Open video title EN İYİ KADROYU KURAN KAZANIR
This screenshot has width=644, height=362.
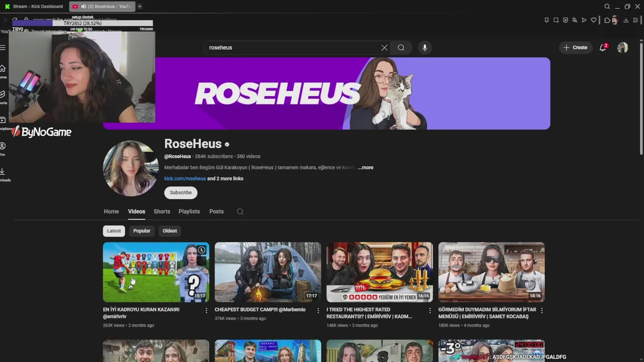[x=141, y=313]
